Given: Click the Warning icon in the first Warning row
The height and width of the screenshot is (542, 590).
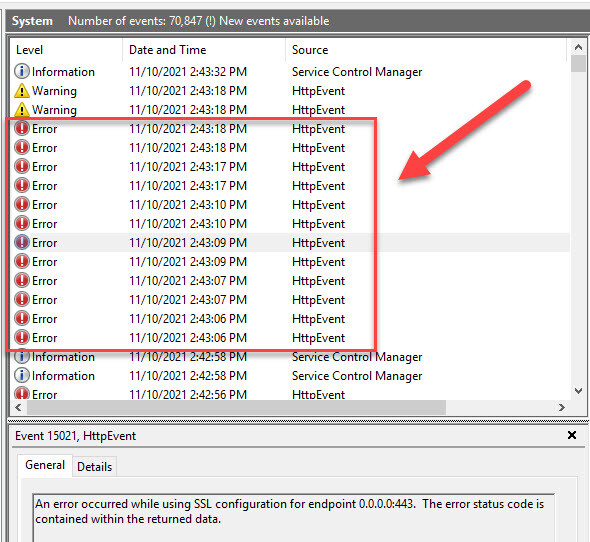Looking at the screenshot, I should point(22,91).
